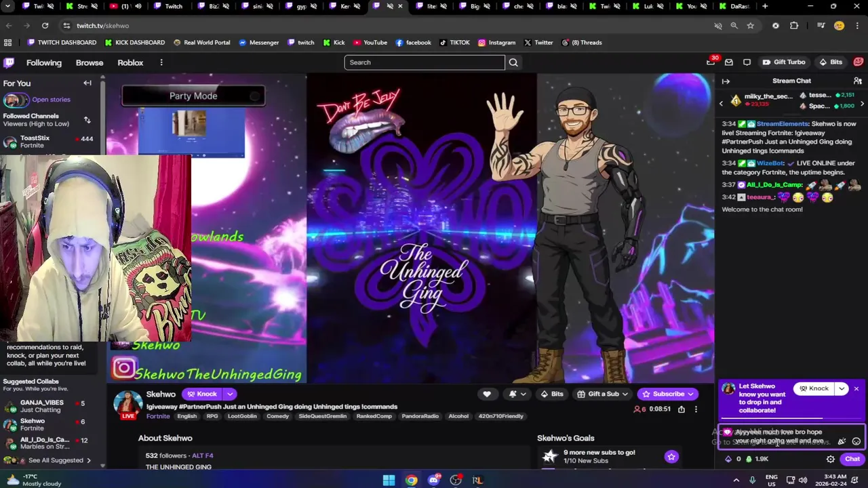868x488 pixels.
Task: Open the three-dot stream options menu
Action: click(696, 409)
